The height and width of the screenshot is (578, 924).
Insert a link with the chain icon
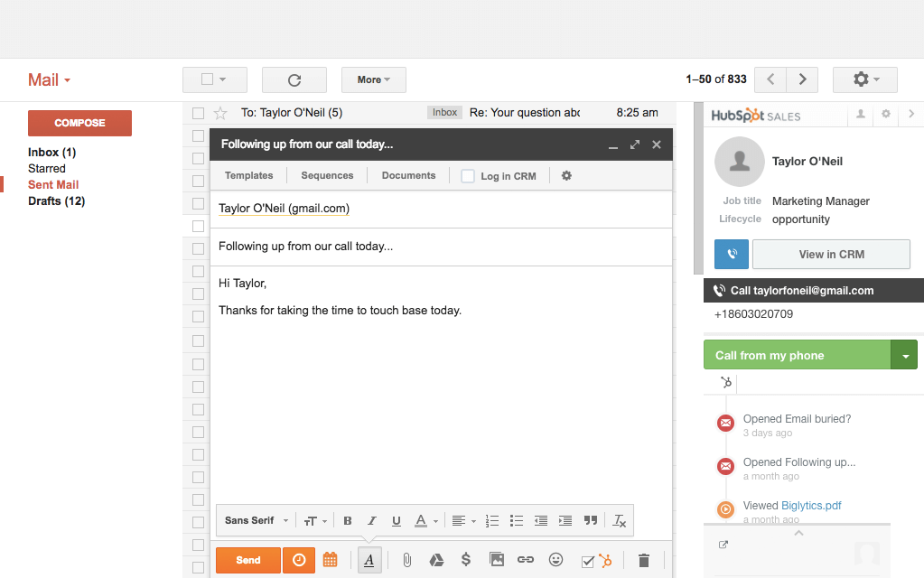click(x=526, y=560)
